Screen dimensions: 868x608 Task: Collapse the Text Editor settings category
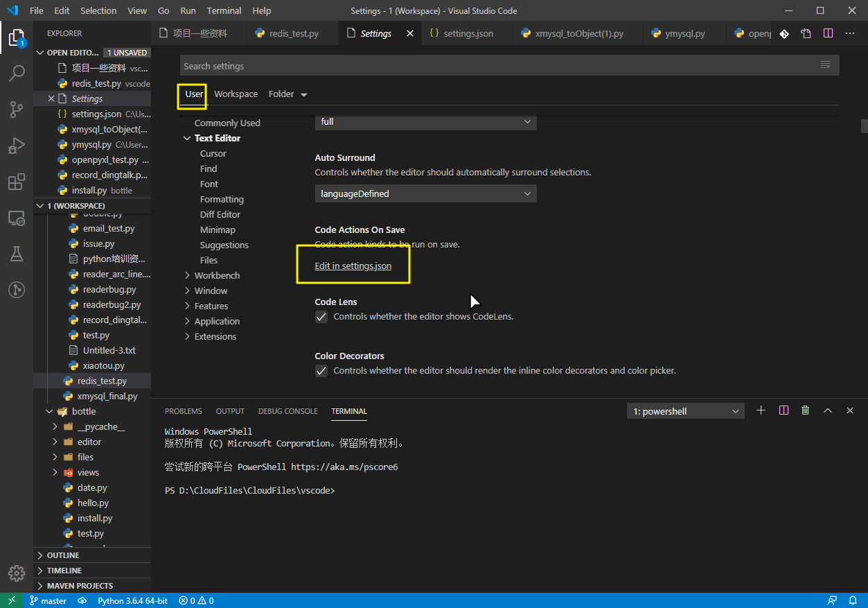(x=187, y=138)
